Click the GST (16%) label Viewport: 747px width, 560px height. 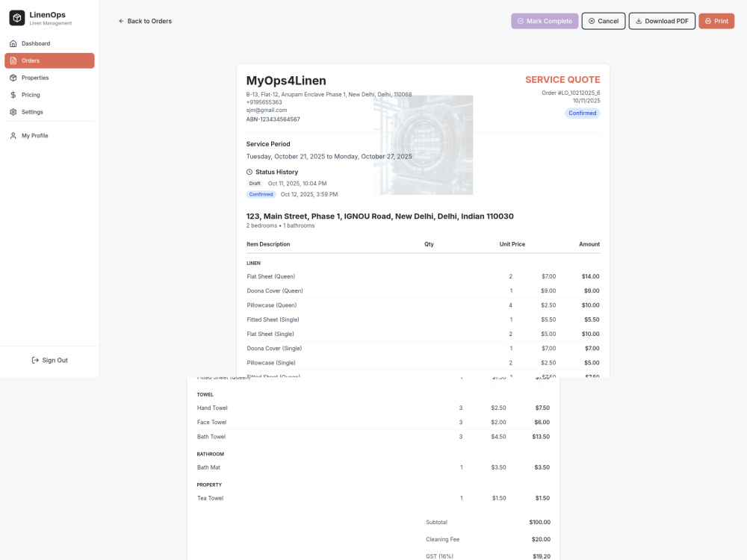point(439,556)
